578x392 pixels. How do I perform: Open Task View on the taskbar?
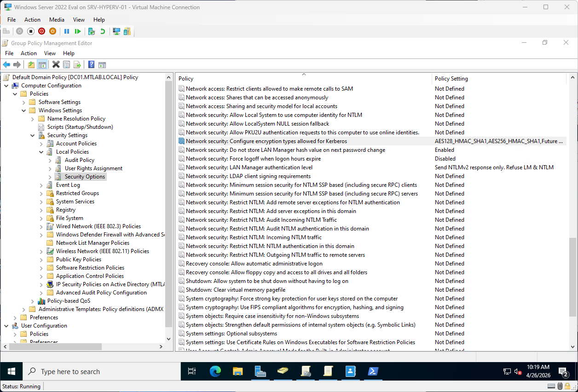pos(192,371)
